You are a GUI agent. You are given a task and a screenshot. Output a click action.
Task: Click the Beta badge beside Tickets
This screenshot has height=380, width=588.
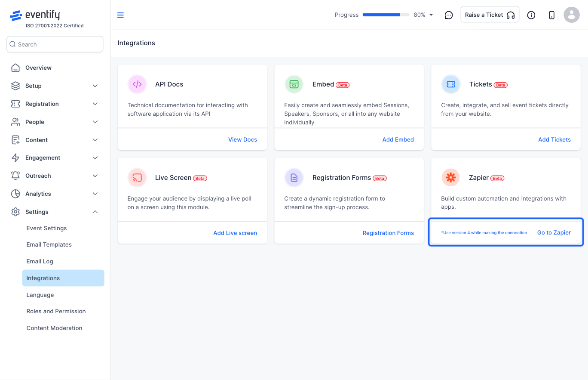[x=501, y=85]
